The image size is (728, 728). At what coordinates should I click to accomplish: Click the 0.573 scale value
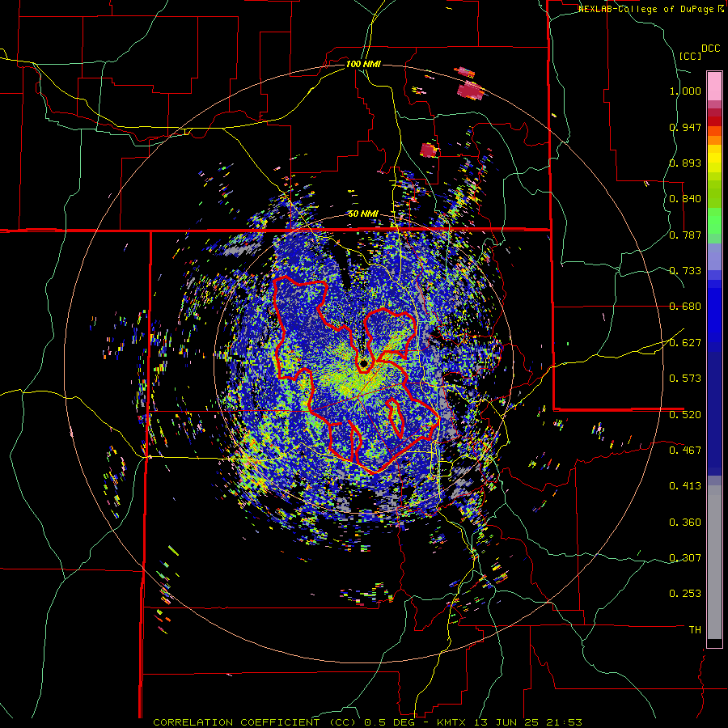(x=685, y=379)
